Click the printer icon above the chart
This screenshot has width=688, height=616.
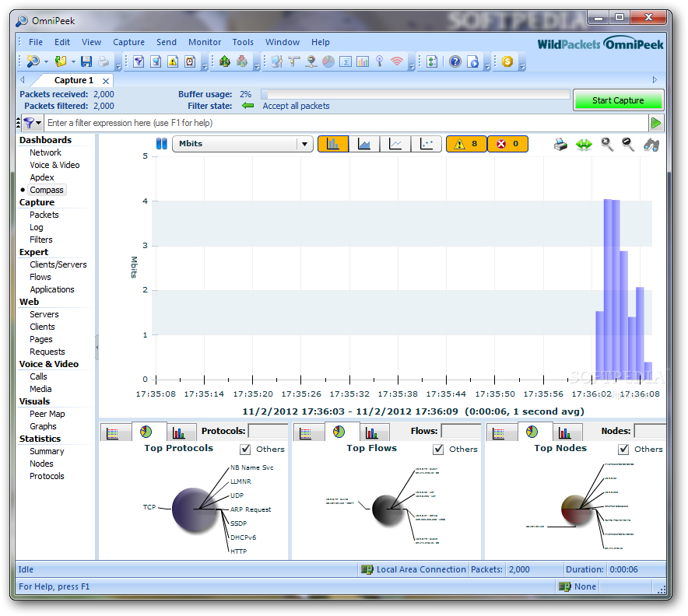pos(560,144)
